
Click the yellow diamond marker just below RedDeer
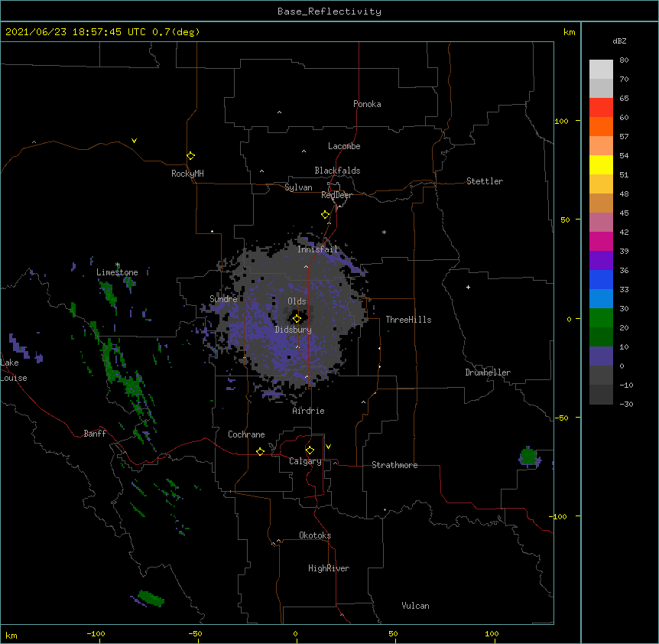coord(326,215)
